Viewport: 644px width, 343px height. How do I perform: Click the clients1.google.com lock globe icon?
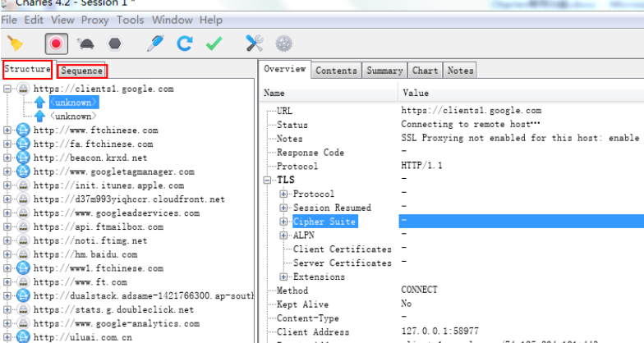coord(23,89)
